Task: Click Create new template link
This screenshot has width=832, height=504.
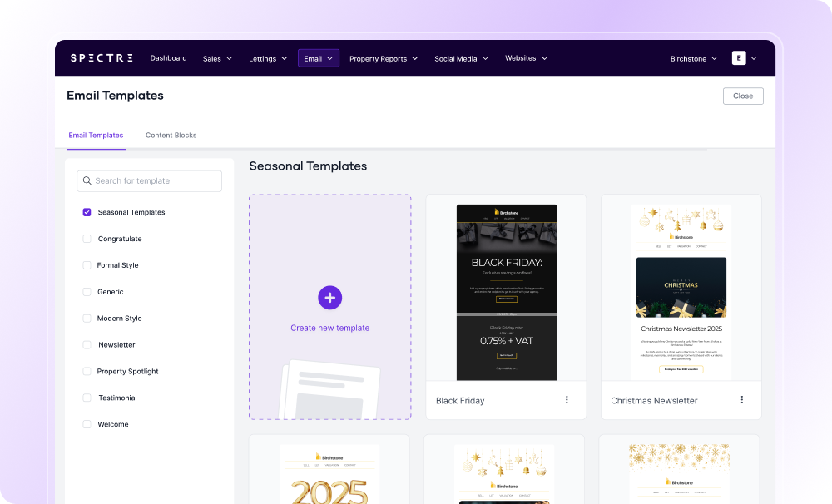Action: (x=330, y=328)
